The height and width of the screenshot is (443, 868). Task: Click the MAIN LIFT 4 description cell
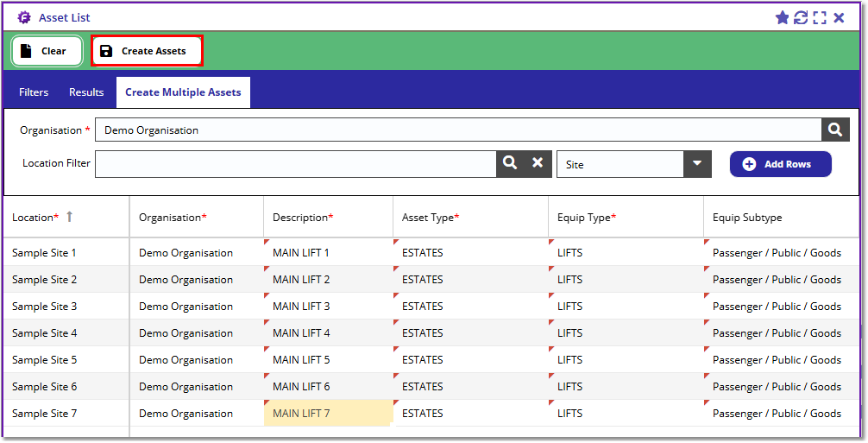tap(328, 332)
